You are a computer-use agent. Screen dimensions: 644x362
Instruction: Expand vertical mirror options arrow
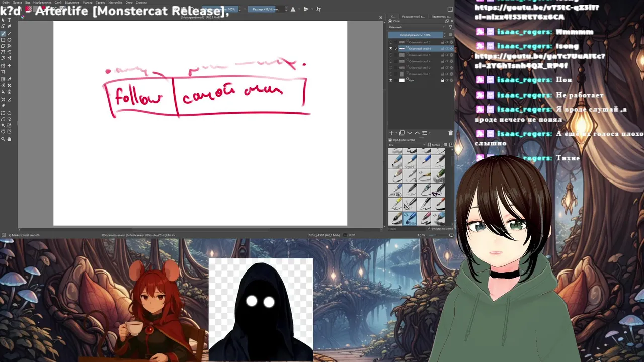coord(312,9)
